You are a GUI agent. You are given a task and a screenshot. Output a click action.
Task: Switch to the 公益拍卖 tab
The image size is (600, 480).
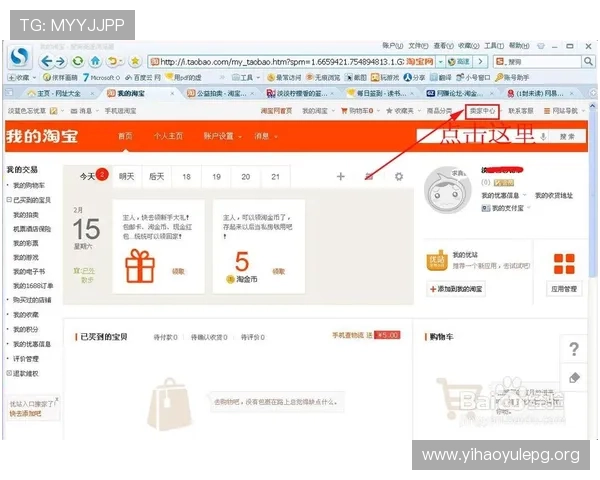221,93
